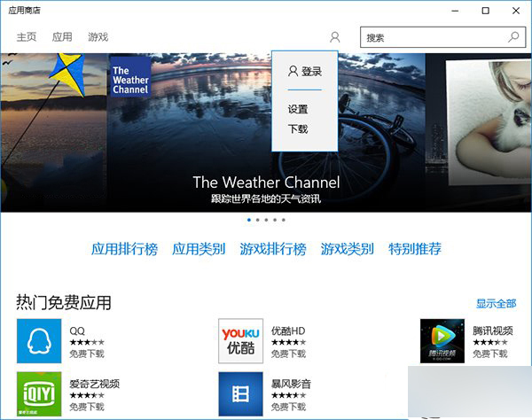Go to the 主页 tab
Image resolution: width=532 pixels, height=420 pixels.
[x=27, y=37]
